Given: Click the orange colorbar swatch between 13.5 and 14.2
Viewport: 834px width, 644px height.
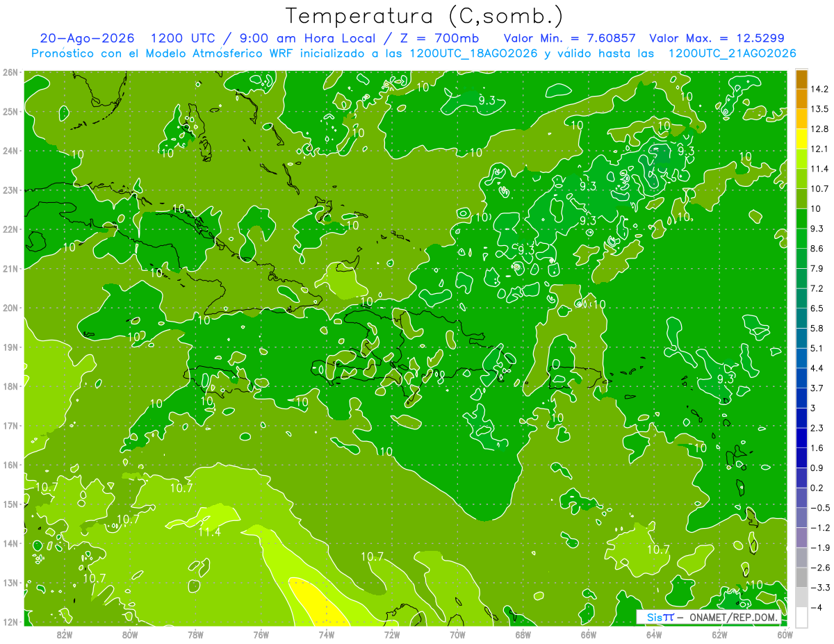Looking at the screenshot, I should tap(801, 99).
